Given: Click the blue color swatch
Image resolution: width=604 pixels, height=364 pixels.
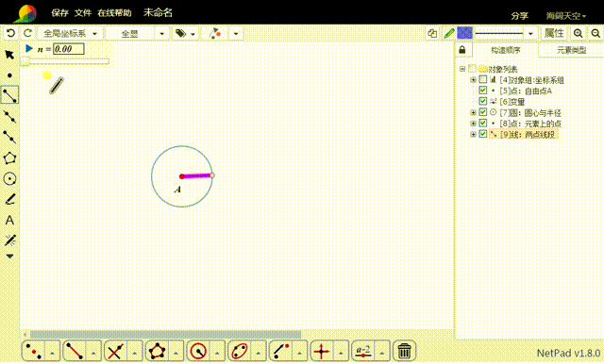Looking at the screenshot, I should tap(464, 33).
